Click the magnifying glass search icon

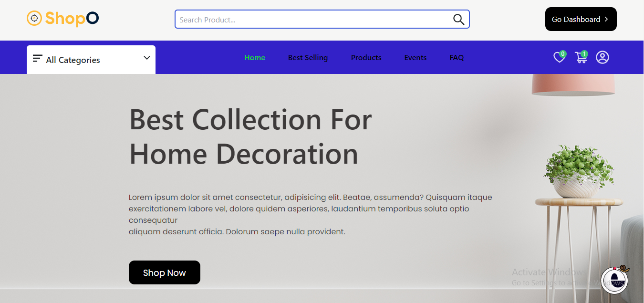pos(458,20)
